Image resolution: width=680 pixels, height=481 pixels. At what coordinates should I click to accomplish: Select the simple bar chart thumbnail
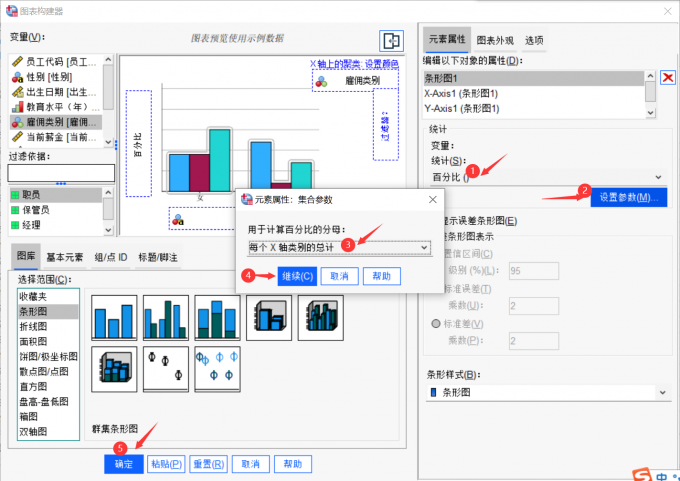click(114, 317)
